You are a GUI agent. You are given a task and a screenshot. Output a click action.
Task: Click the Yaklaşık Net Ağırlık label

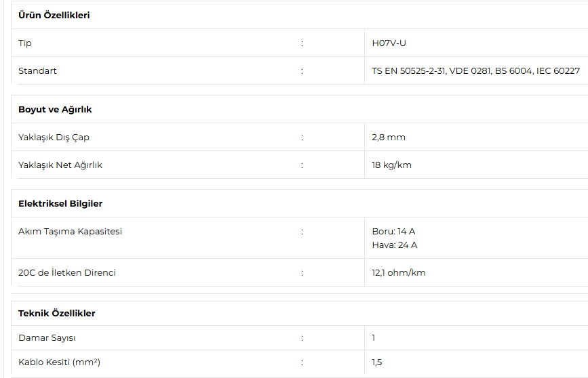click(60, 165)
